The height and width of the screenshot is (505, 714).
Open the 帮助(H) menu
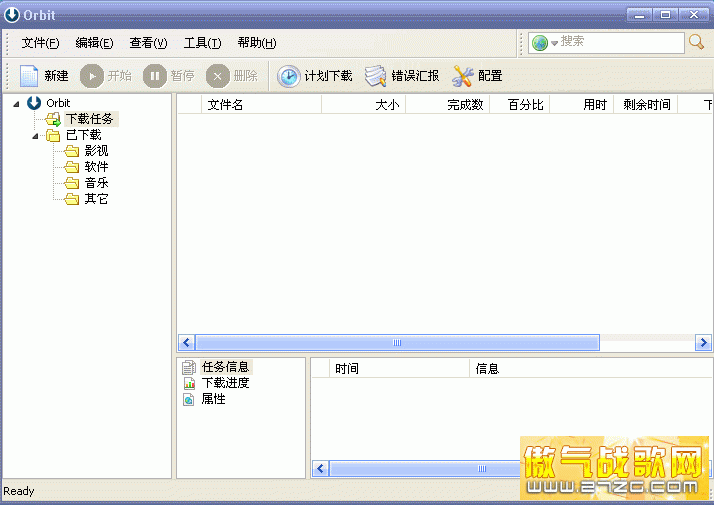[x=257, y=43]
